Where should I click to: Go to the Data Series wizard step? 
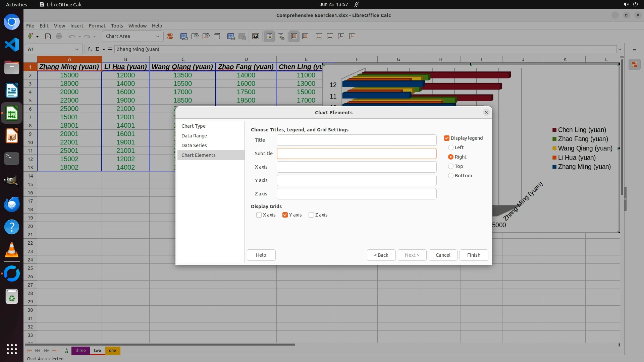(194, 145)
